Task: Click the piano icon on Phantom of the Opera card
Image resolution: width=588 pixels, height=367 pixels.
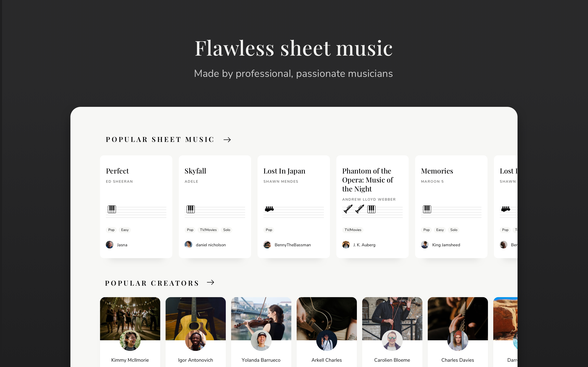Action: (x=371, y=209)
